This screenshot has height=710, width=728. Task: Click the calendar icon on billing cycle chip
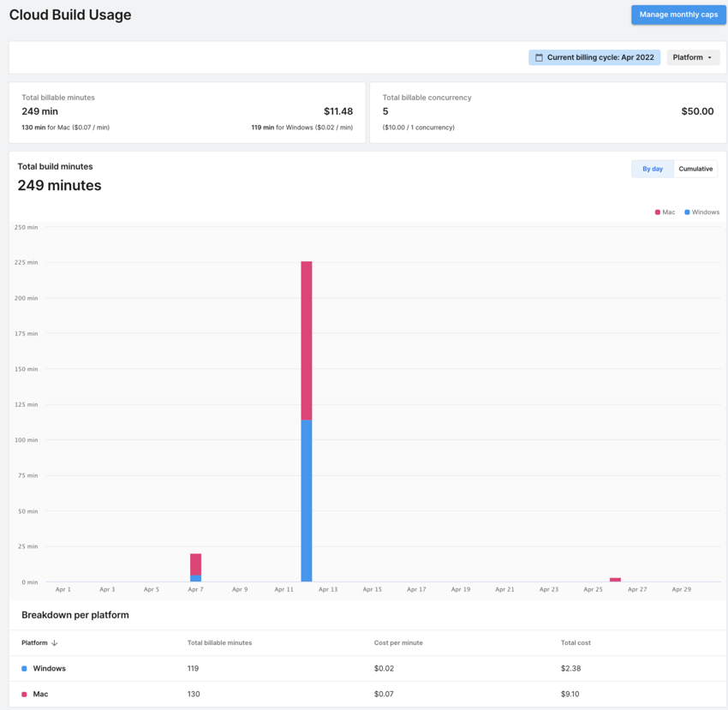pyautogui.click(x=539, y=57)
